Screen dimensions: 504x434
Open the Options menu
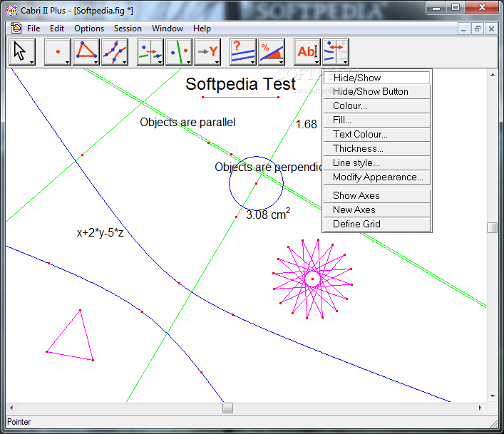click(x=89, y=29)
